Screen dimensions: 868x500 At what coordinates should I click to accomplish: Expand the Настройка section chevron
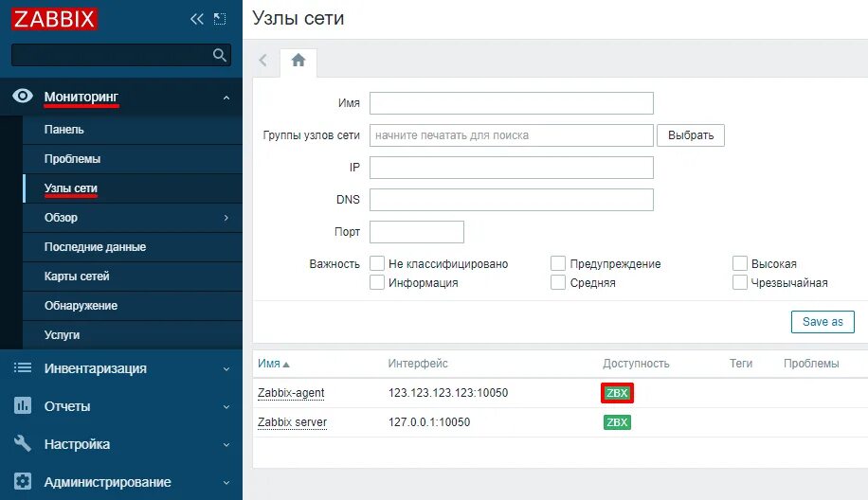click(226, 445)
